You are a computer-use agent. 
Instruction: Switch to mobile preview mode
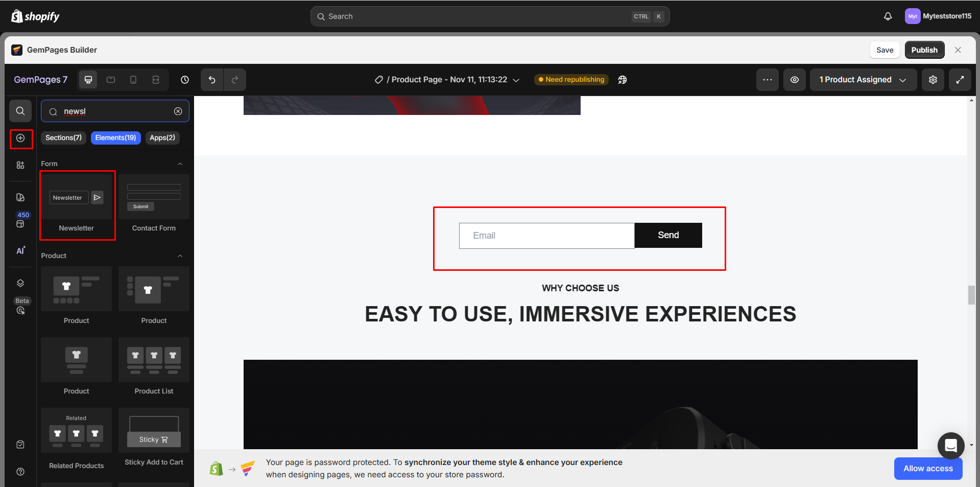point(133,80)
